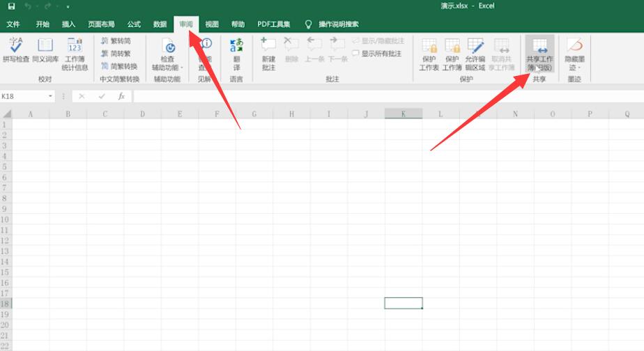Select column D header
Image resolution: width=644 pixels, height=351 pixels.
(x=142, y=114)
